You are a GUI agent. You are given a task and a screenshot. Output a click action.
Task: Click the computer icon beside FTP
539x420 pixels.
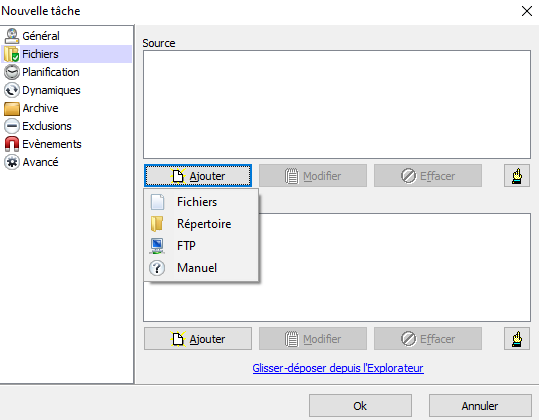pos(157,246)
